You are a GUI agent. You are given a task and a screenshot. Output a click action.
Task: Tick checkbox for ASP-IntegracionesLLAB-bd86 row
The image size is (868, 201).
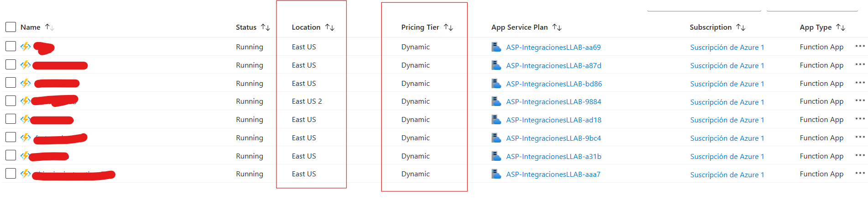10,83
